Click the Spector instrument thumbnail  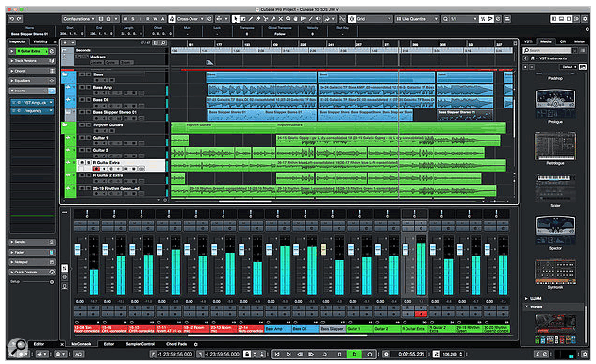pyautogui.click(x=555, y=230)
